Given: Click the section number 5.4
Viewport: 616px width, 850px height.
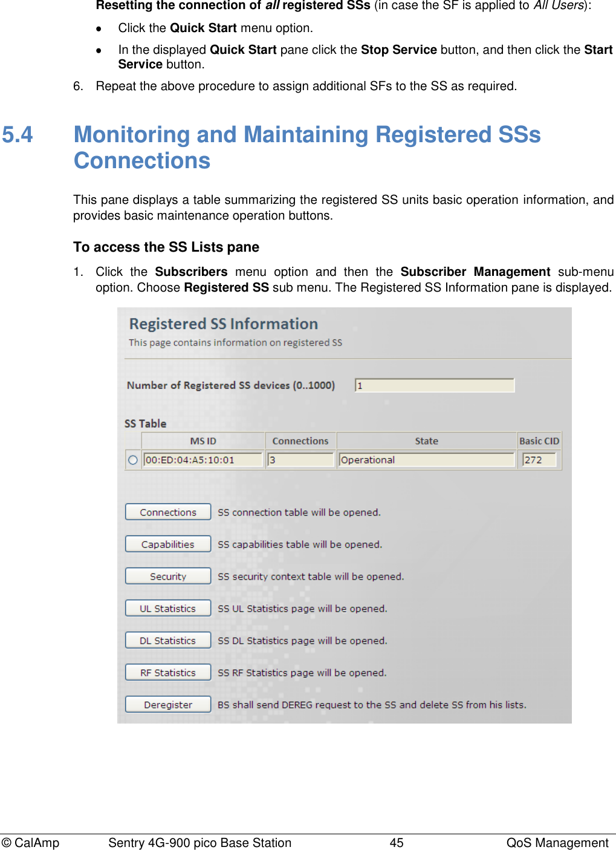Looking at the screenshot, I should (18, 134).
